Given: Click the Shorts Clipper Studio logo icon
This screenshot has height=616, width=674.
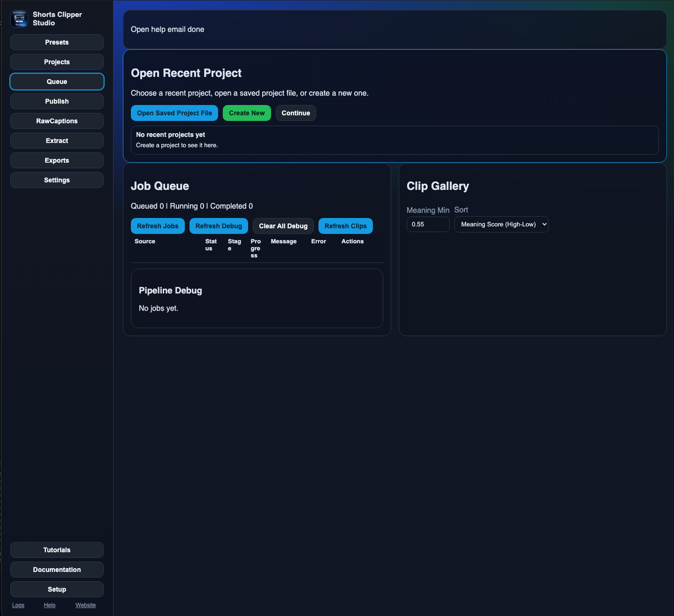Looking at the screenshot, I should tap(19, 19).
